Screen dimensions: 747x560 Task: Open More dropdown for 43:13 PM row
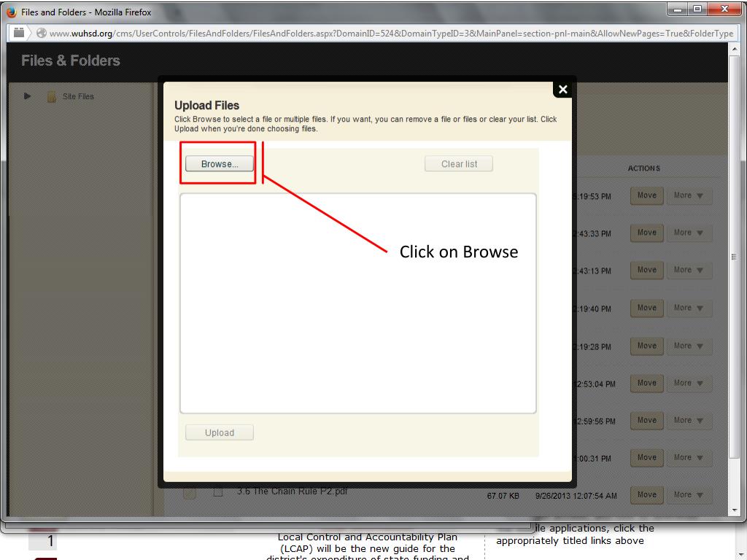689,270
